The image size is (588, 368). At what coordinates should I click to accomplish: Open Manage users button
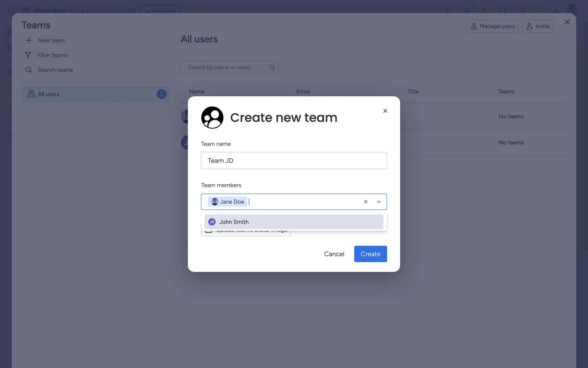click(492, 26)
